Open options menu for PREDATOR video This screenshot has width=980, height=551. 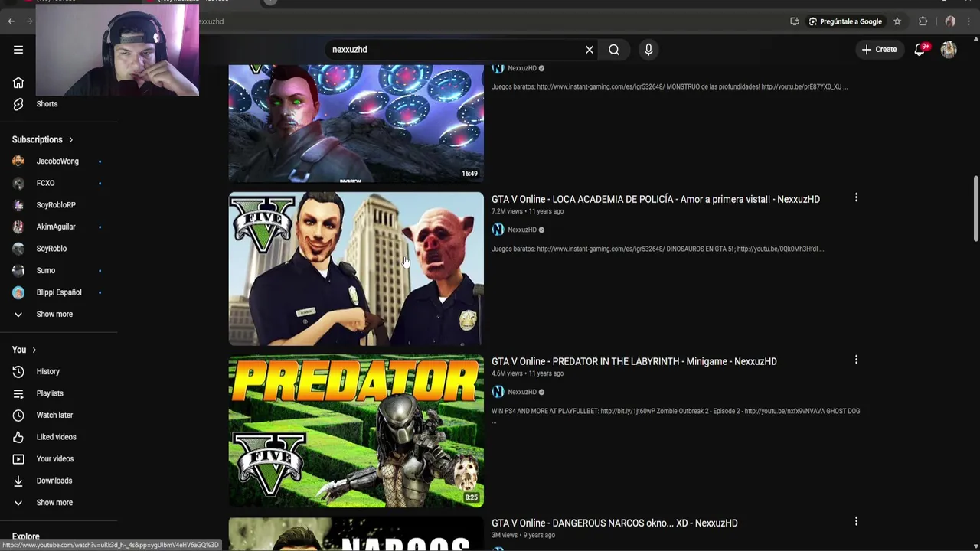click(x=856, y=360)
